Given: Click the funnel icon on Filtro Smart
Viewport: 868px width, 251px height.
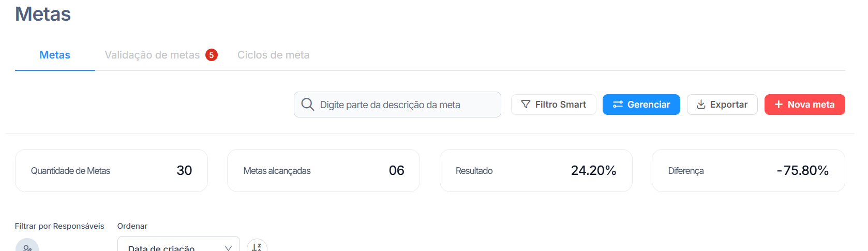Looking at the screenshot, I should (526, 105).
